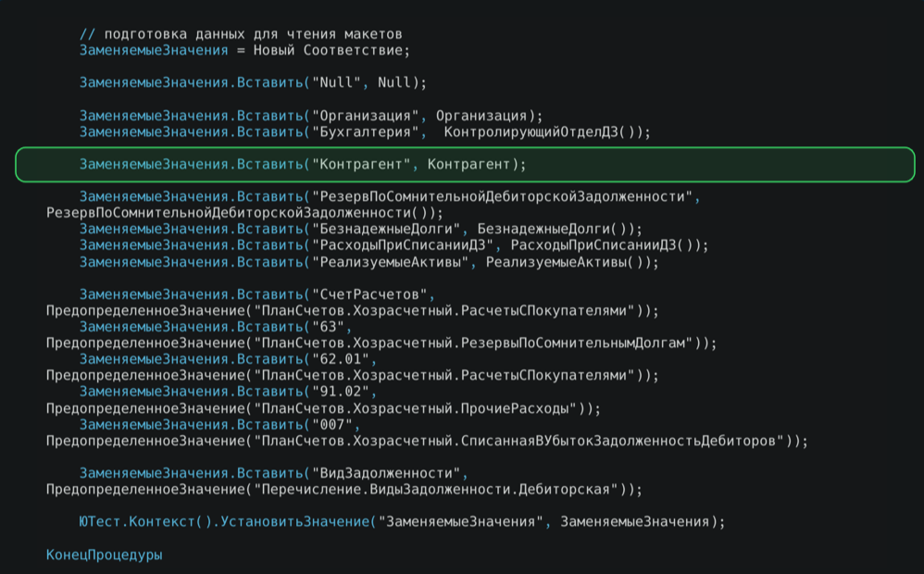
Task: Click the highlighted line inserting "Контрагент"
Action: coord(465,165)
